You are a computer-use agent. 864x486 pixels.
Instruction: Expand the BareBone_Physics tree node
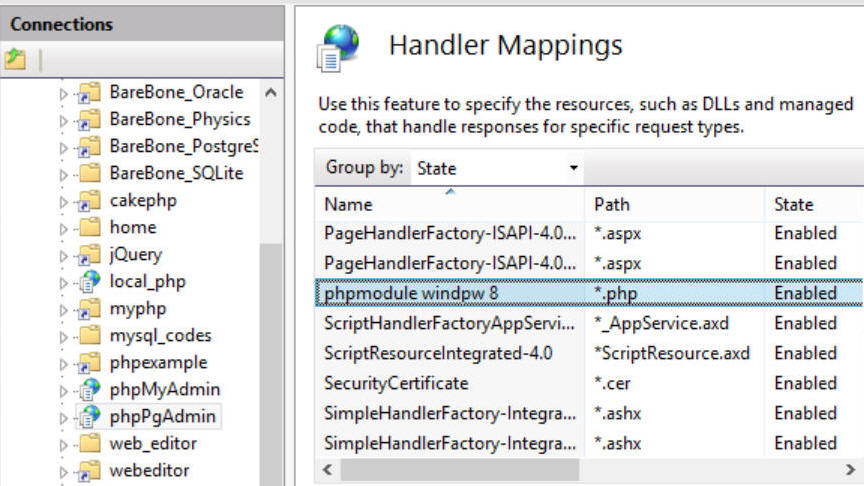(x=63, y=121)
